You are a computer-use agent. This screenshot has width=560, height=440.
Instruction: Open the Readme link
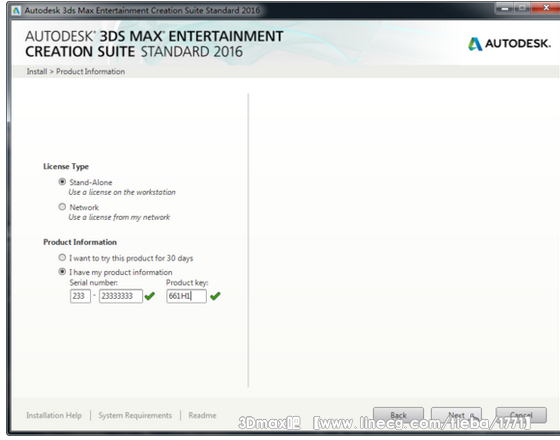(202, 415)
